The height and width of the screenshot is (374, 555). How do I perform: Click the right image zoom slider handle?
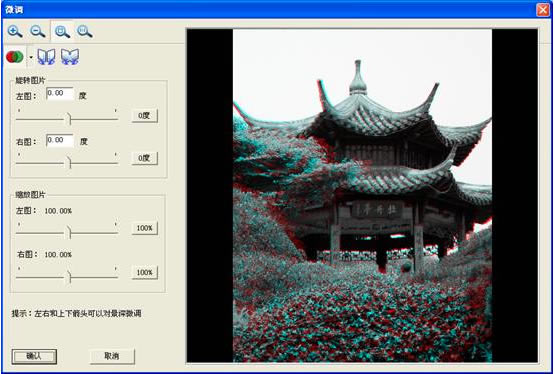[69, 277]
